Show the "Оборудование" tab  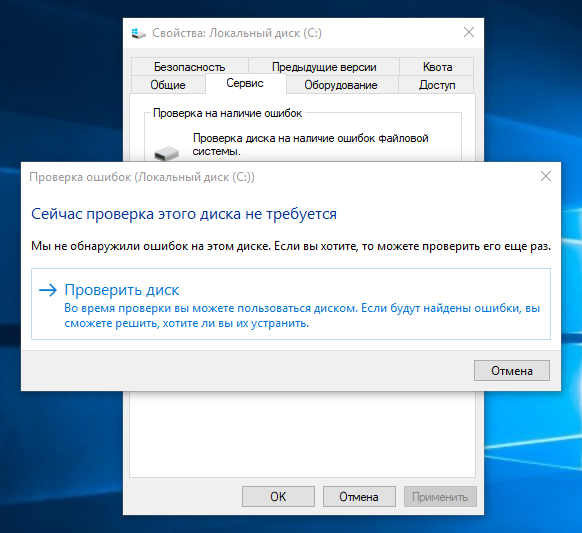tap(341, 85)
